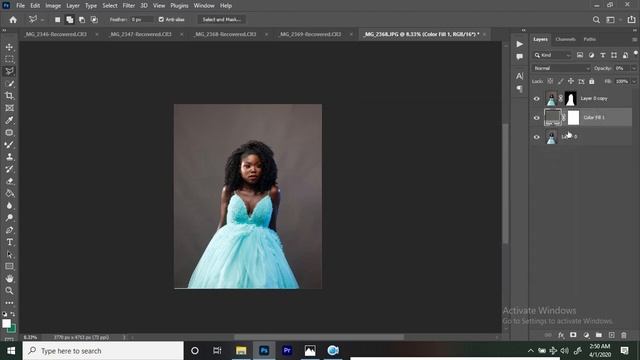Hide the Color Fill 1 layer
The width and height of the screenshot is (640, 360).
click(537, 118)
